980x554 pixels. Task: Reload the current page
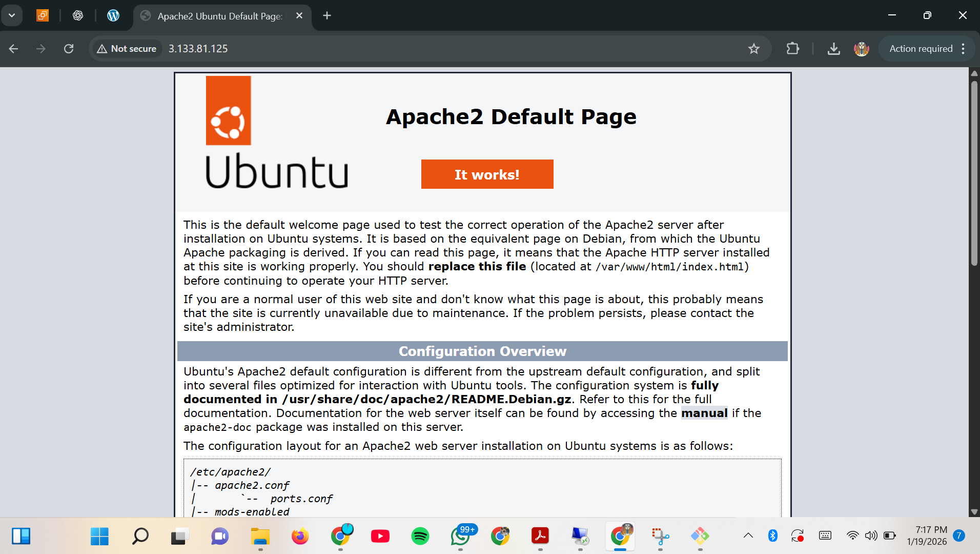click(69, 49)
